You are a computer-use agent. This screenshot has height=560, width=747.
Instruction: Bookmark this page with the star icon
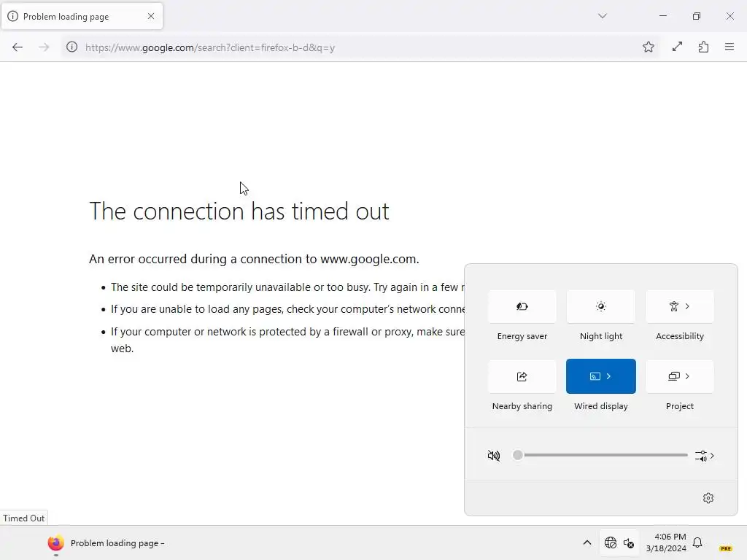648,47
